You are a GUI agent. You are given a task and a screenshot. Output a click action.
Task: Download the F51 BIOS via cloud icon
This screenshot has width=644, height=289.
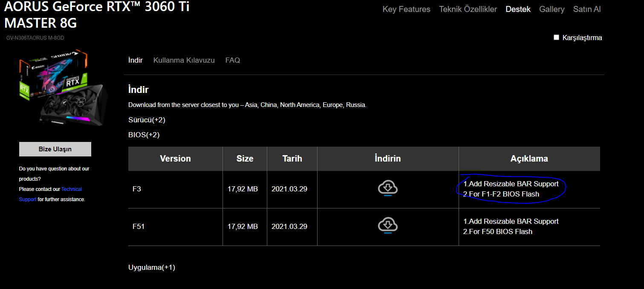click(388, 226)
